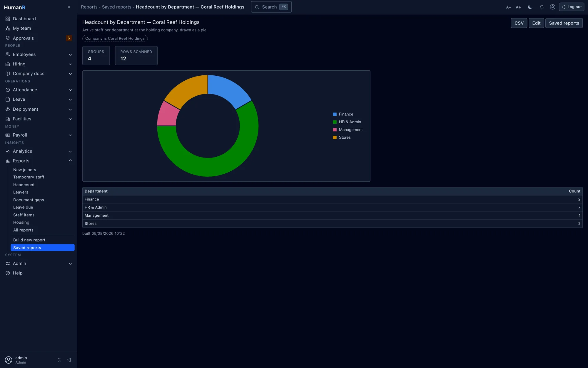Collapse the Reports section chevron
This screenshot has height=368, width=588.
coord(70,161)
